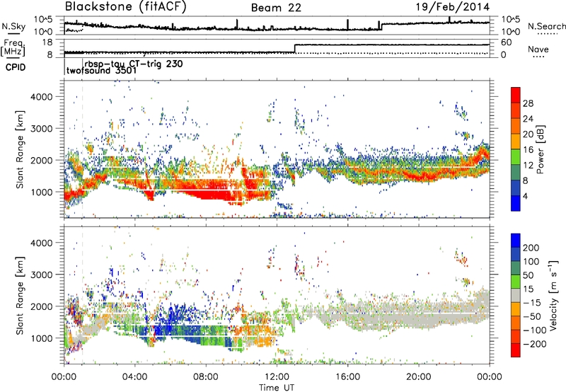This screenshot has width=566, height=392.
Task: Select the "Freq. [MHz]" axis label
Action: point(13,48)
